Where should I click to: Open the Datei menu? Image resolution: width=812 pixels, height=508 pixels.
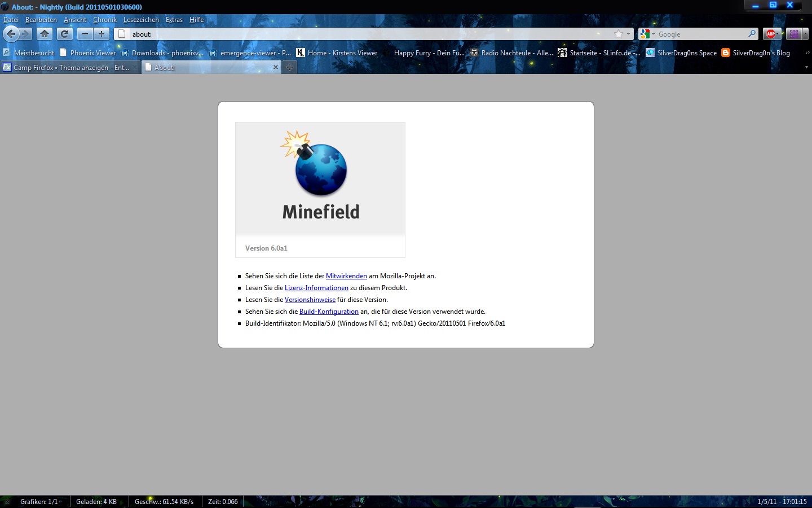(x=11, y=20)
